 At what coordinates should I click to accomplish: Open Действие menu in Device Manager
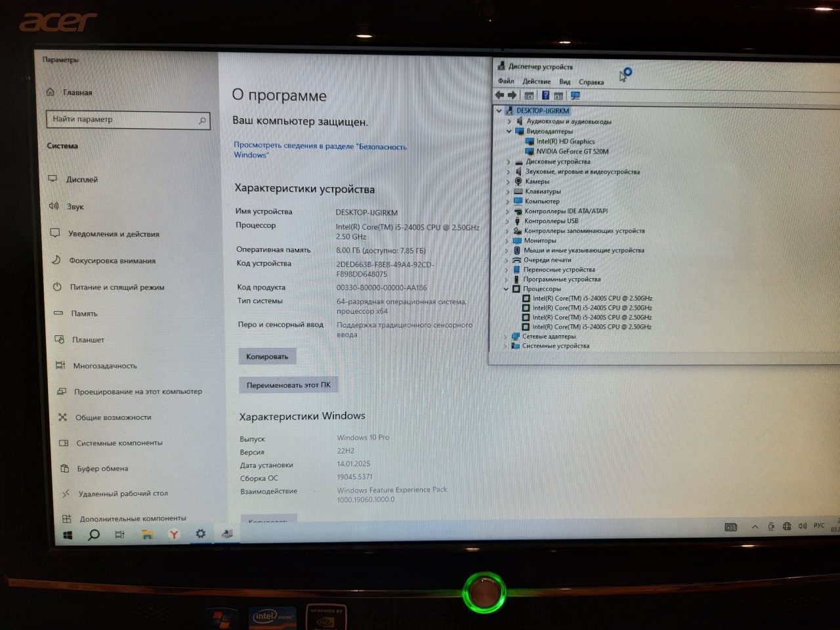(536, 81)
